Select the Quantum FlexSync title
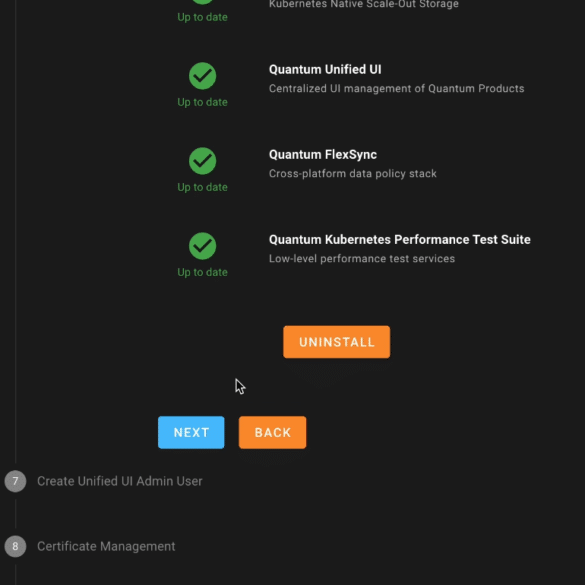This screenshot has width=585, height=585. tap(323, 154)
